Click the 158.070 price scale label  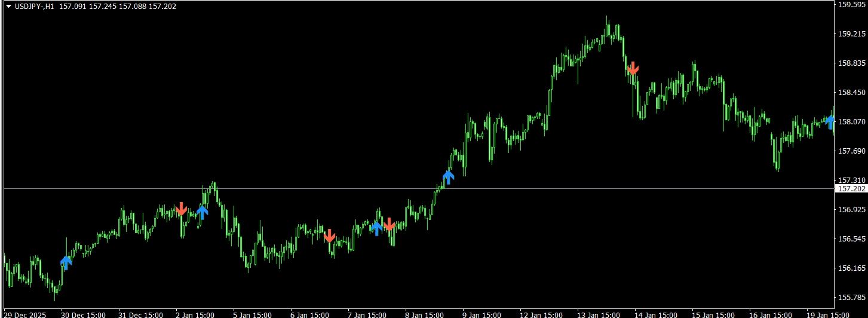pos(852,122)
